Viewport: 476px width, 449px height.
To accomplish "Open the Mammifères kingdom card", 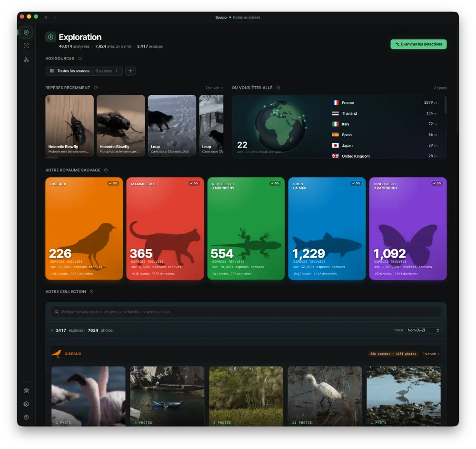I will tap(165, 229).
